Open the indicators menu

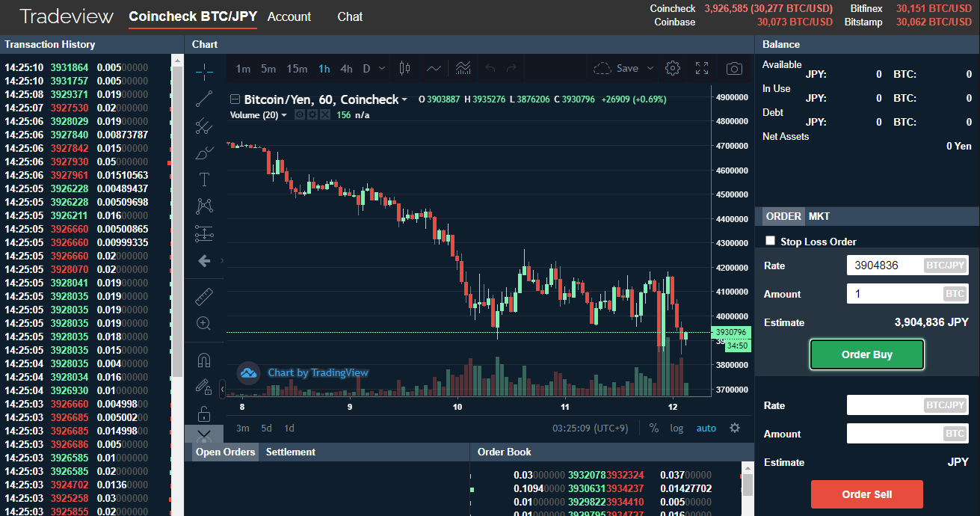point(463,68)
